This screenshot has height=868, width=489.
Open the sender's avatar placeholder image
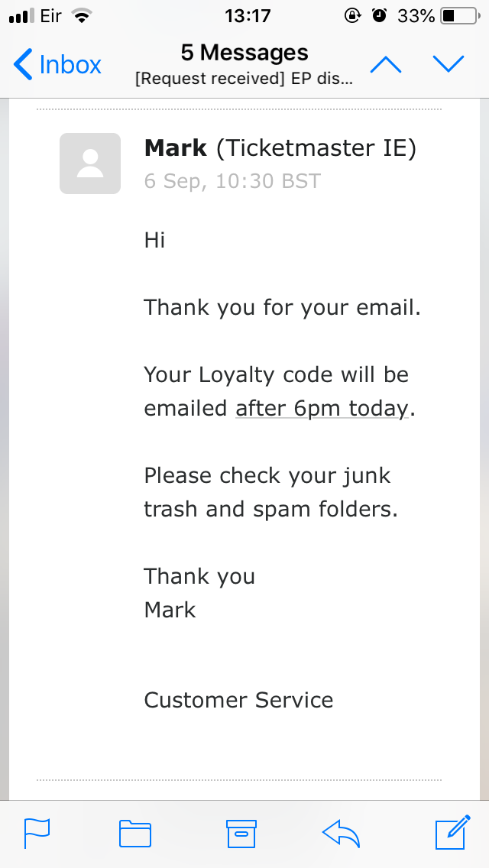[x=89, y=163]
